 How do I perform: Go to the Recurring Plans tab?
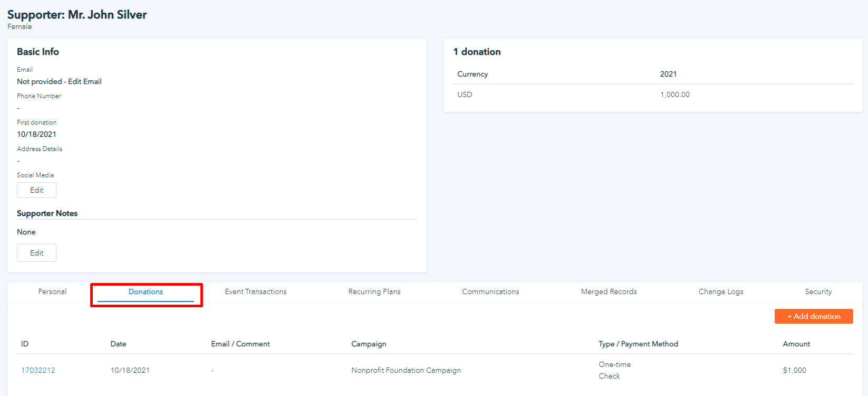coord(374,291)
